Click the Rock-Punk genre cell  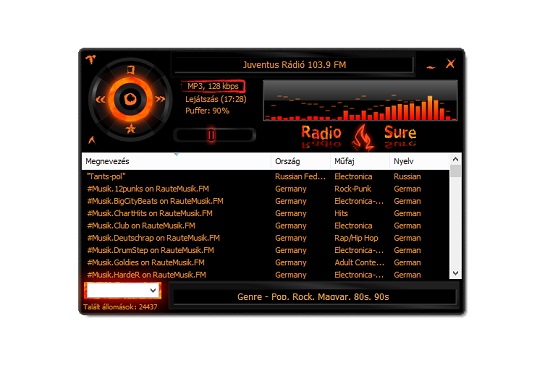click(x=353, y=189)
